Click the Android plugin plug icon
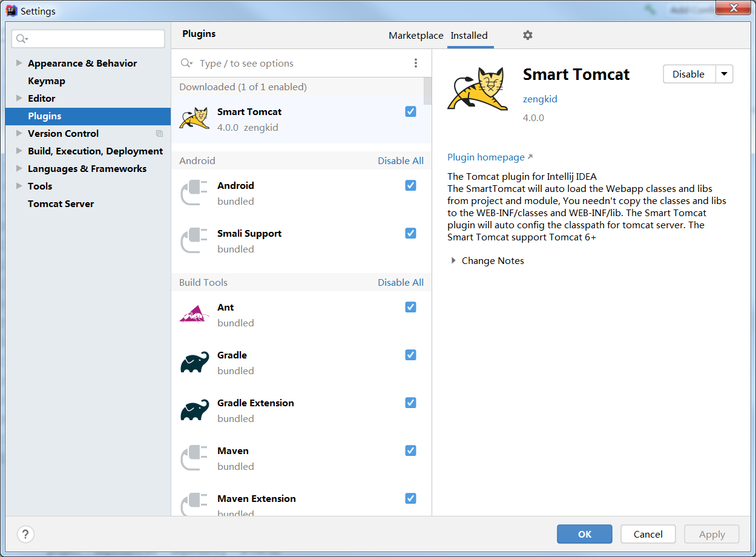Screen dimensions: 756x557 pos(194,193)
